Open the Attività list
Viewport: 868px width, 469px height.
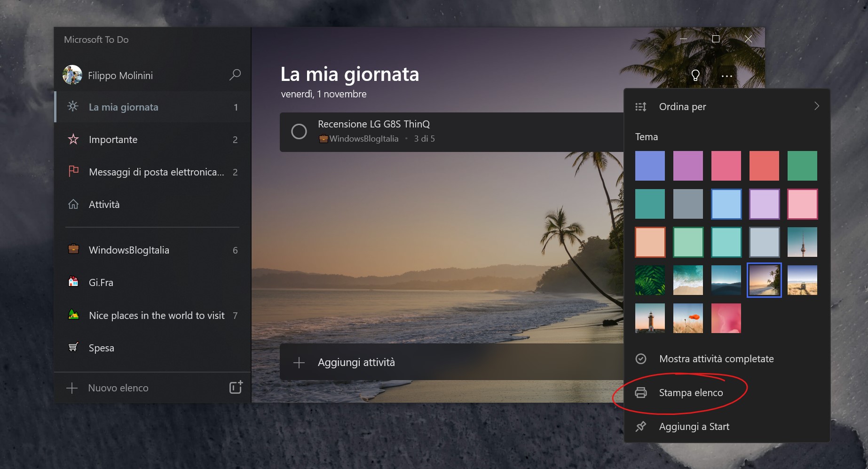point(153,204)
